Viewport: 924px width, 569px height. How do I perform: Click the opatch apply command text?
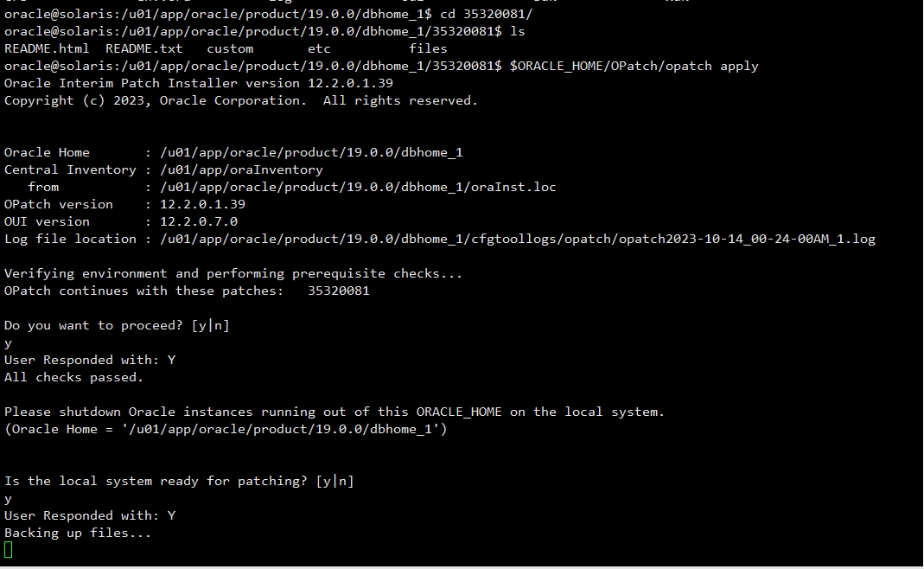634,66
